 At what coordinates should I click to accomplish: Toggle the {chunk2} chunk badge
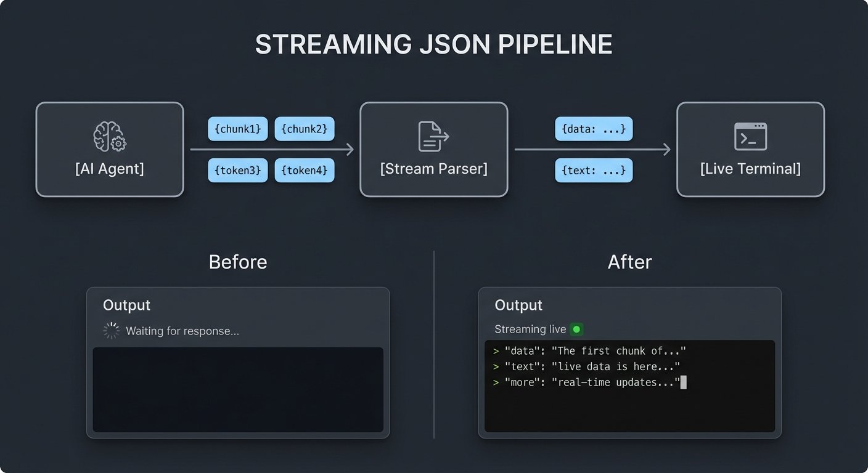(x=304, y=129)
